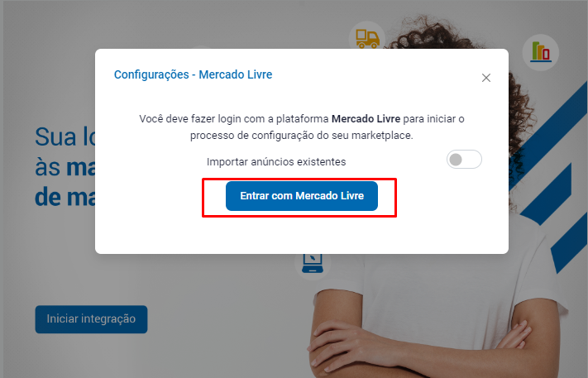Viewport: 588px width, 378px height.
Task: Click Entrar com Mercado Livre button
Action: coord(302,196)
